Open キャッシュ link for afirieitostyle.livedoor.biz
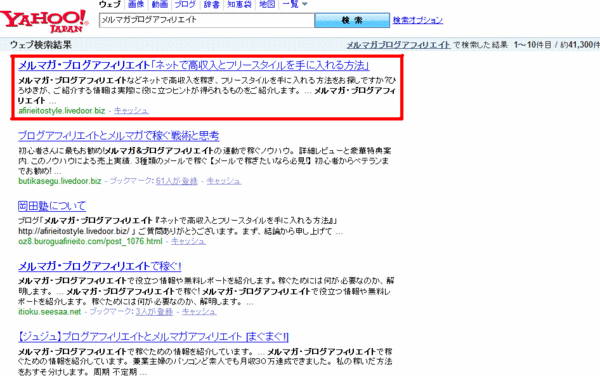The image size is (600, 376). click(131, 111)
